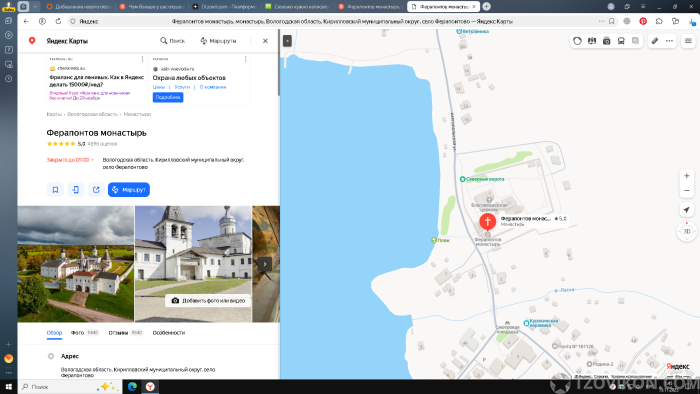
Task: Select the ruler measurement tool
Action: (654, 41)
